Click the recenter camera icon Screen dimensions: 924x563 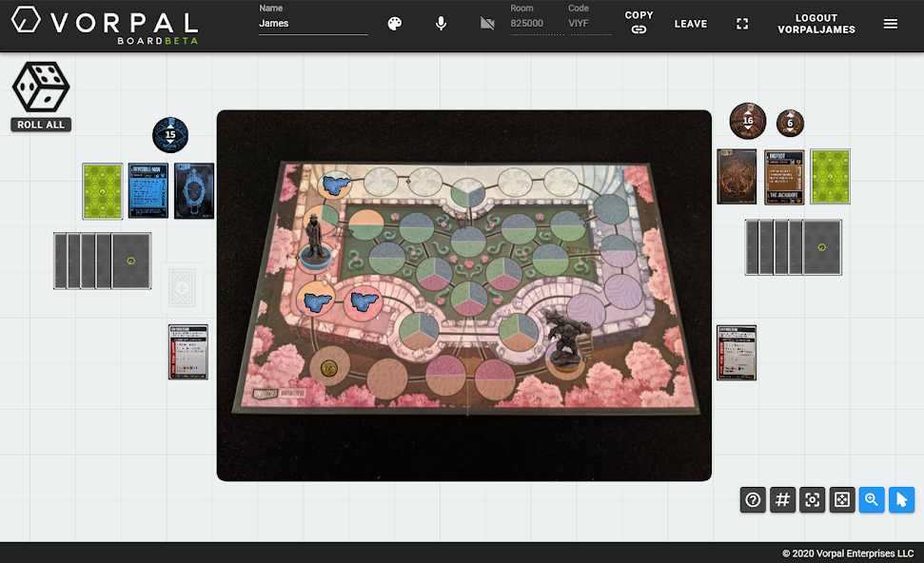point(812,499)
